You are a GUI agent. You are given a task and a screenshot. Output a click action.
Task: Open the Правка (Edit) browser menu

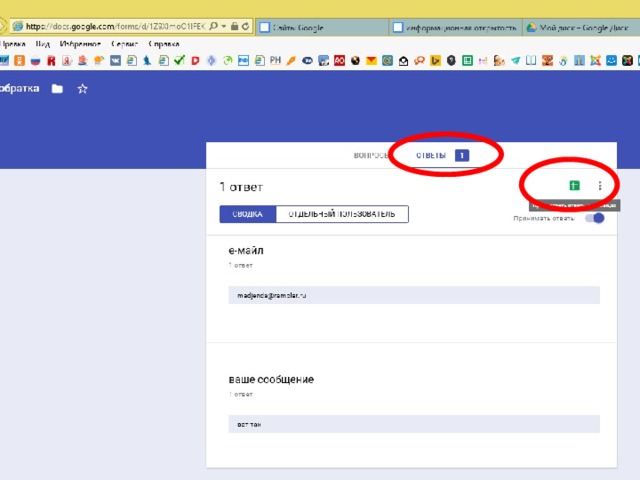click(x=13, y=45)
